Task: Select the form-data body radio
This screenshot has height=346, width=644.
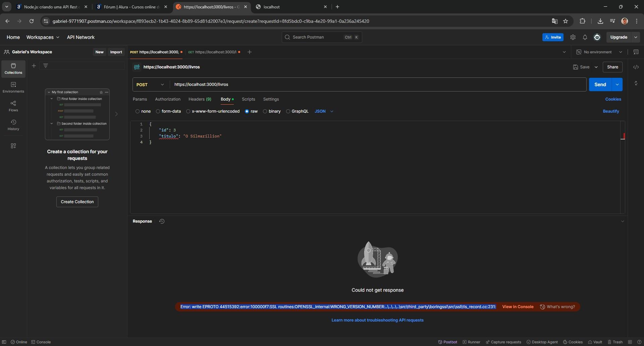Action: click(158, 111)
